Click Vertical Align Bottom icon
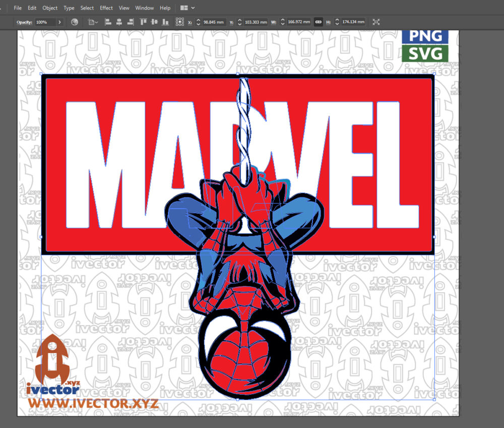 point(165,22)
